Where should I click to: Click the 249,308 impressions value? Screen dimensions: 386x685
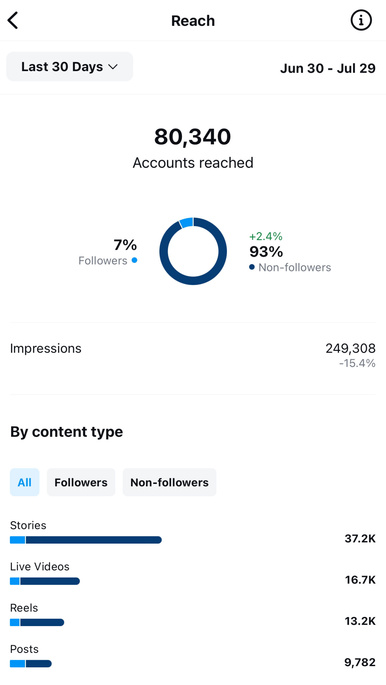(x=350, y=348)
